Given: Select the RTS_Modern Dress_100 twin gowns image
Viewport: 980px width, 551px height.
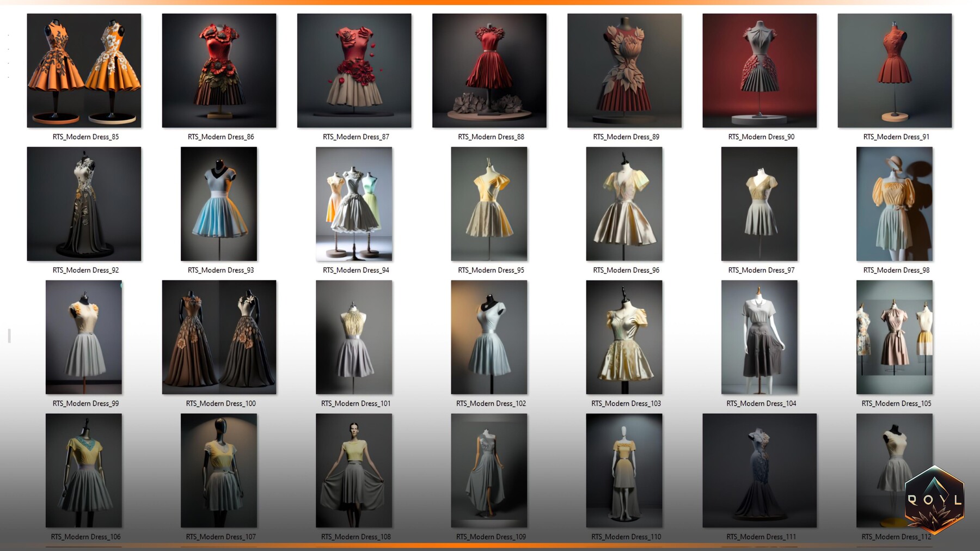Looking at the screenshot, I should click(x=219, y=337).
